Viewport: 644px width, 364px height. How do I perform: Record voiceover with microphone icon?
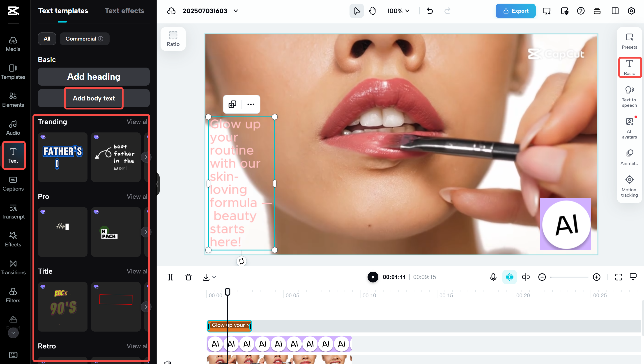(493, 277)
